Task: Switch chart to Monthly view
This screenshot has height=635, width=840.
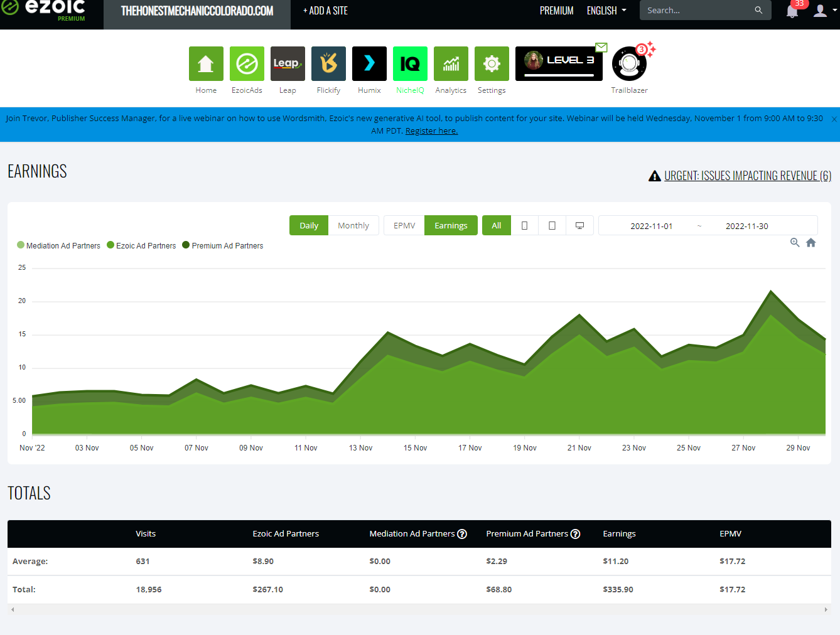Action: [x=353, y=225]
